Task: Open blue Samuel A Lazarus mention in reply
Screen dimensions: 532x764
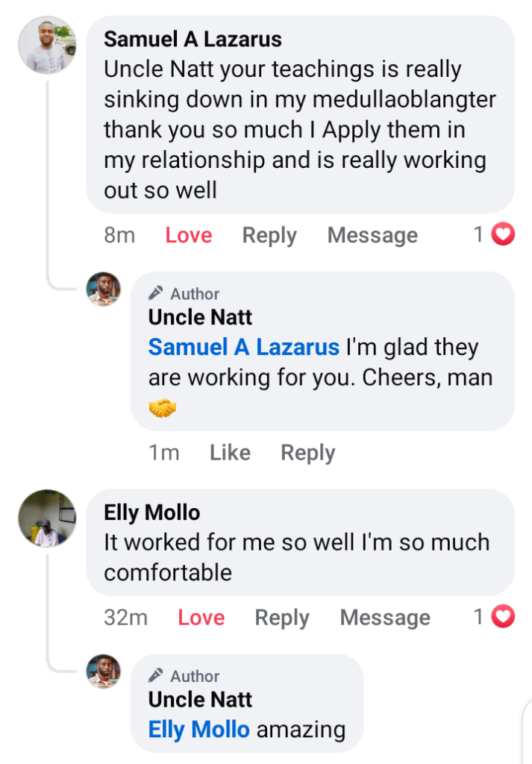Action: [243, 348]
